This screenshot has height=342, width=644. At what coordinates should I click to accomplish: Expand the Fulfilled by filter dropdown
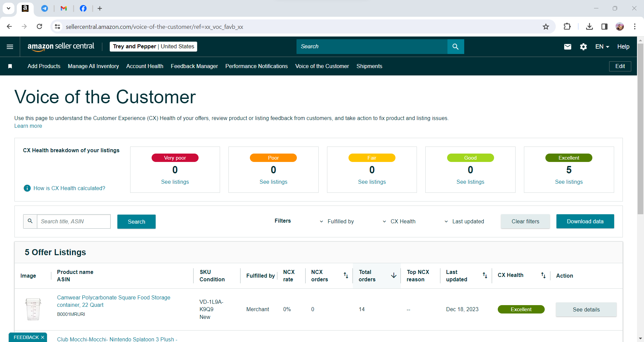click(x=336, y=222)
